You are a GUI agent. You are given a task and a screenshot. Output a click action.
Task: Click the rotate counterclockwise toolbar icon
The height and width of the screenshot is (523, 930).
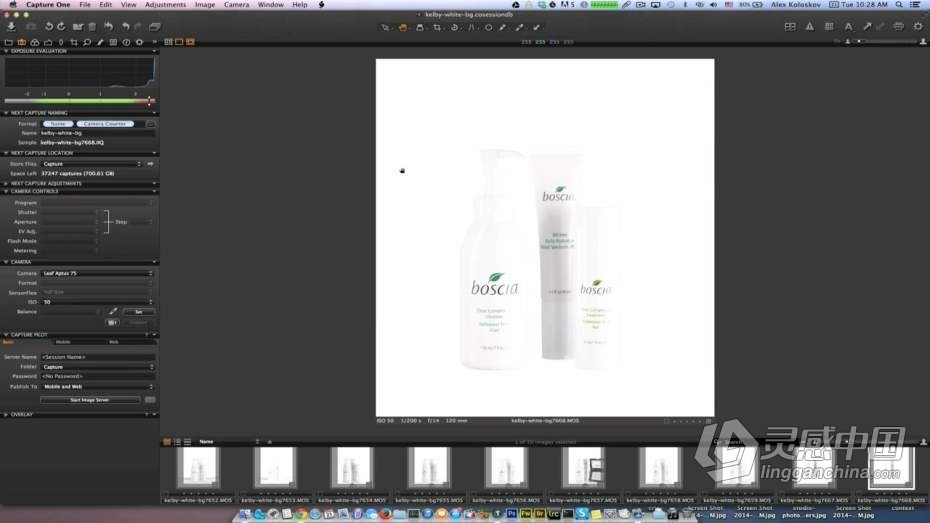pos(49,27)
